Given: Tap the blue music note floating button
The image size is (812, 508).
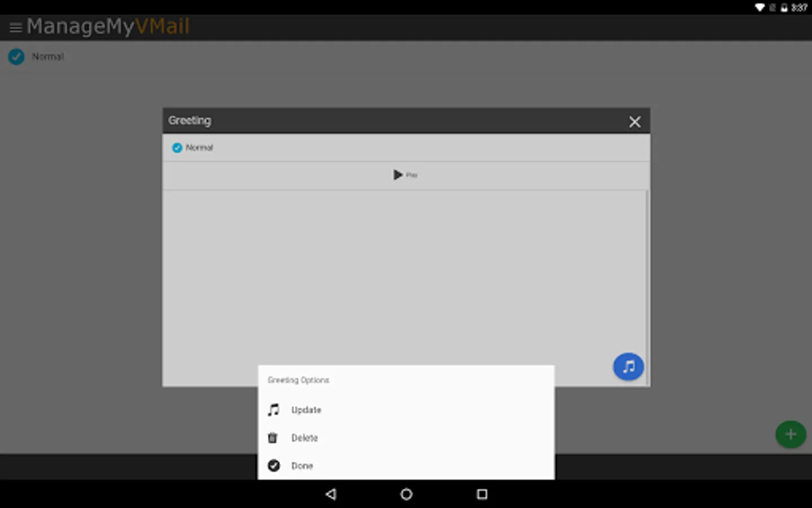Looking at the screenshot, I should (x=628, y=367).
